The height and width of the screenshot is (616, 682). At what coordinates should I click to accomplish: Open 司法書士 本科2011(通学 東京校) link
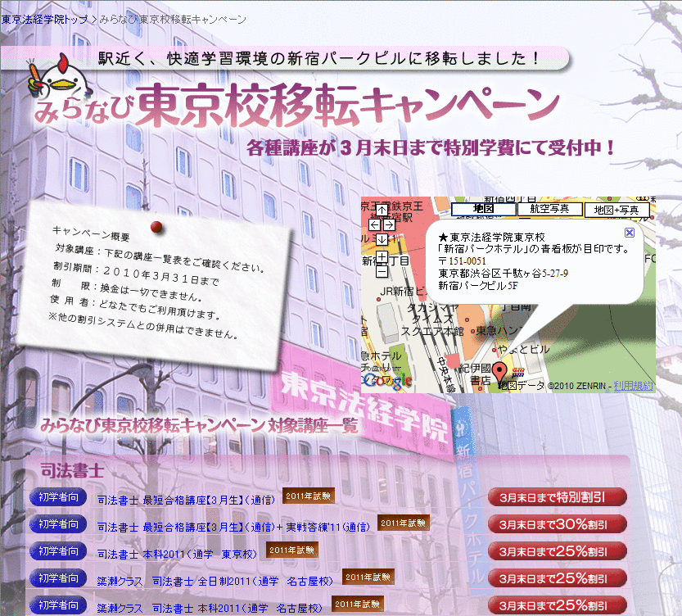[177, 555]
